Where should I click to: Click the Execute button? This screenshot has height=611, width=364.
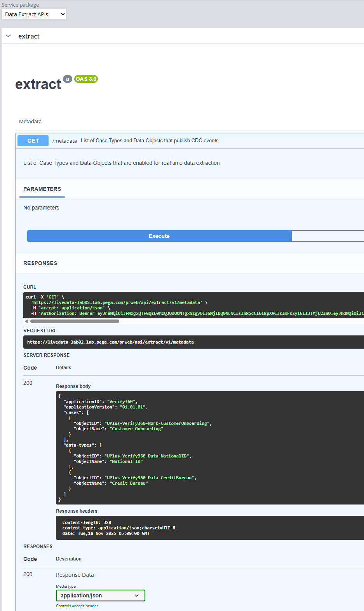[x=159, y=236]
